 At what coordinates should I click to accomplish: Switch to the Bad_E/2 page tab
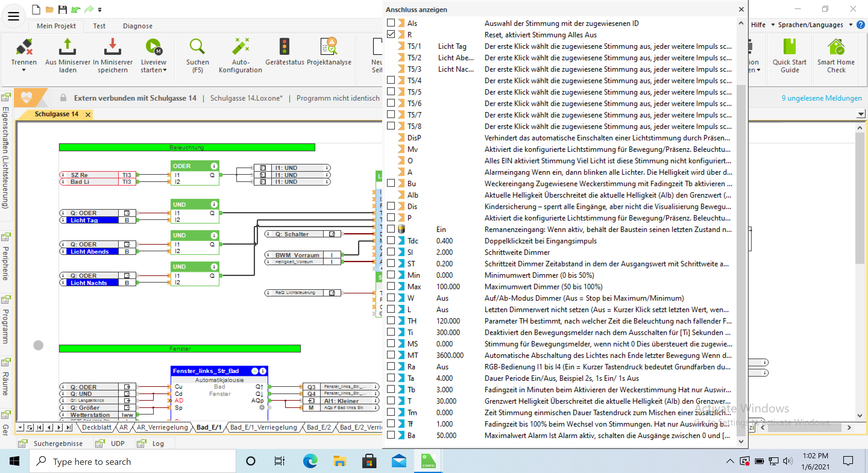coord(319,427)
